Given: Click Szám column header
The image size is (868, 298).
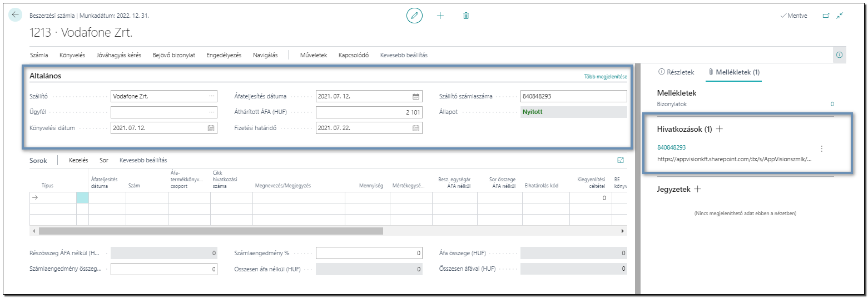Looking at the screenshot, I should [x=134, y=186].
